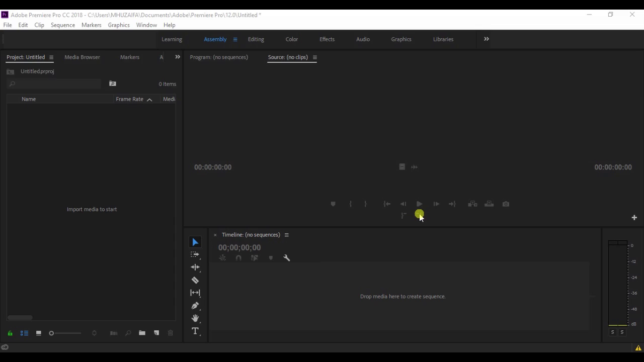The height and width of the screenshot is (362, 644).
Task: Select the Track Select Forward tool
Action: click(195, 255)
